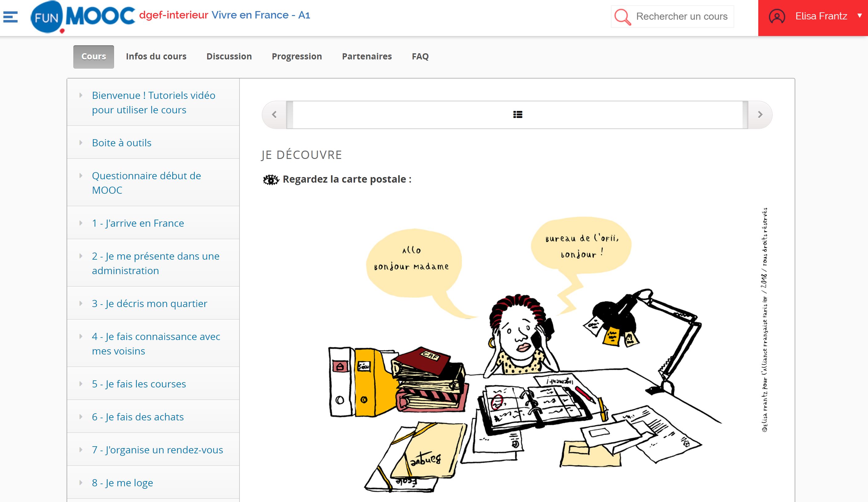Open 1 - J'arrive en France

coord(138,223)
